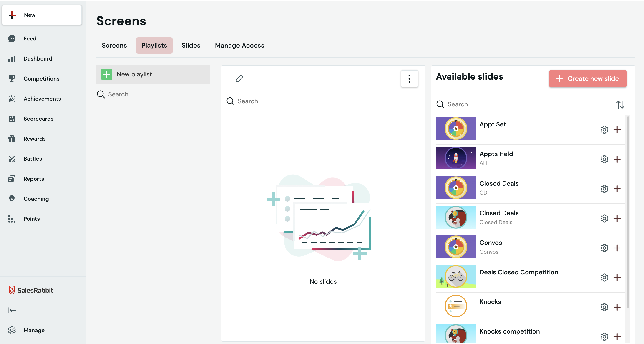Screen dimensions: 644x344
Task: Click the Available slides vertical scrollbar
Action: [628, 213]
